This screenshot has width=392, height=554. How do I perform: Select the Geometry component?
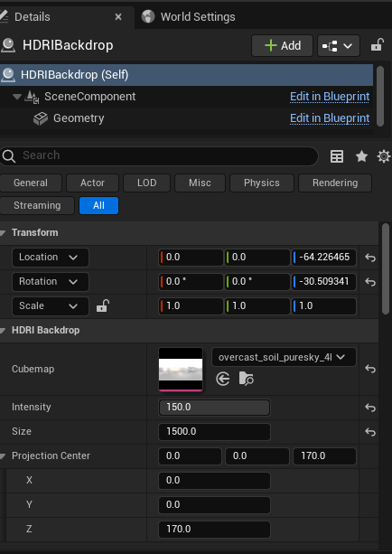[186, 118]
